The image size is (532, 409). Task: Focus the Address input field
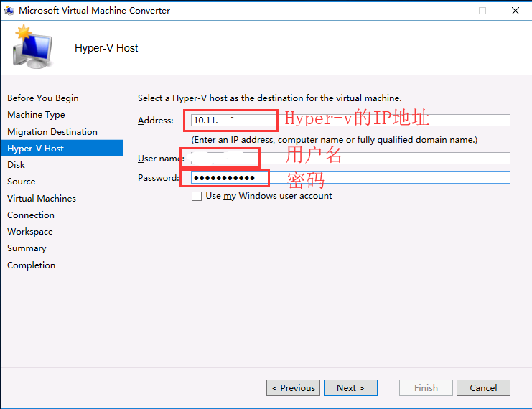pyautogui.click(x=350, y=120)
